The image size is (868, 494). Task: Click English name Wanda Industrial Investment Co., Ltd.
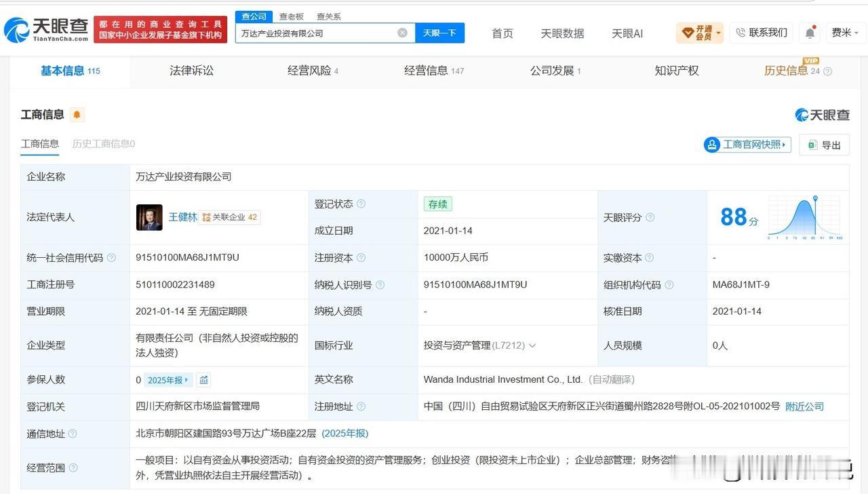(x=503, y=380)
